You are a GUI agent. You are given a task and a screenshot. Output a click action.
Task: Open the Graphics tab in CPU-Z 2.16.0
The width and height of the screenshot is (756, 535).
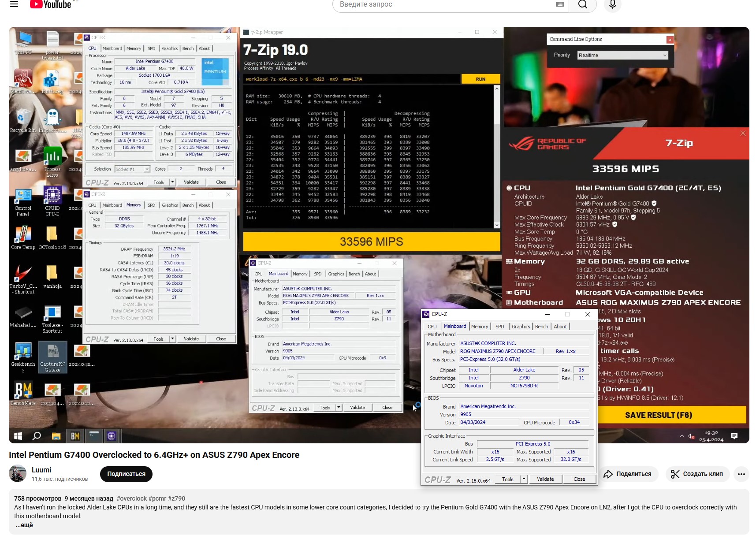(521, 327)
